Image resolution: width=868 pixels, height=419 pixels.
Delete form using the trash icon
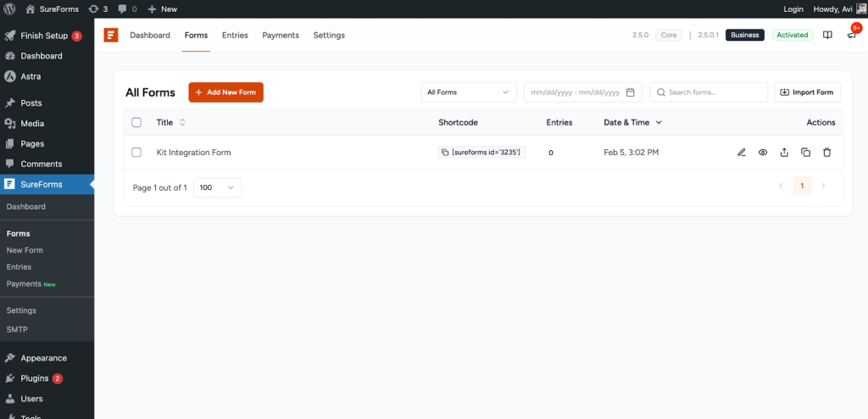point(827,153)
